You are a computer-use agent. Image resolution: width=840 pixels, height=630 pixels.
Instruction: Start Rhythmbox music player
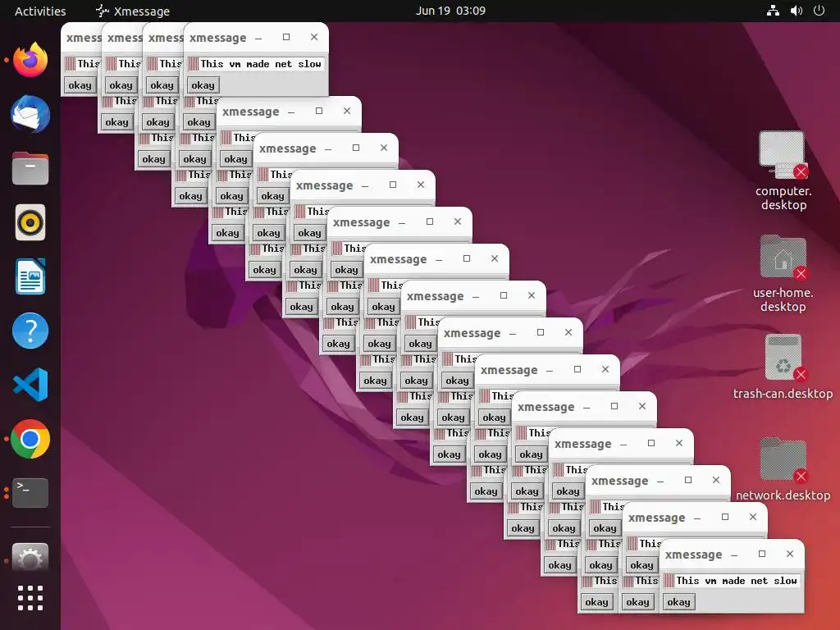coord(30,222)
